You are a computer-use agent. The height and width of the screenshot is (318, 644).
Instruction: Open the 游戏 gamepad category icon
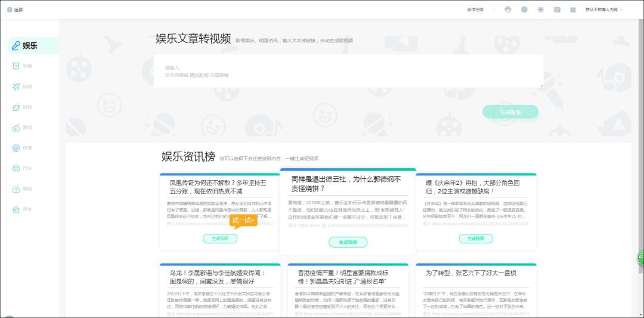pos(16,127)
